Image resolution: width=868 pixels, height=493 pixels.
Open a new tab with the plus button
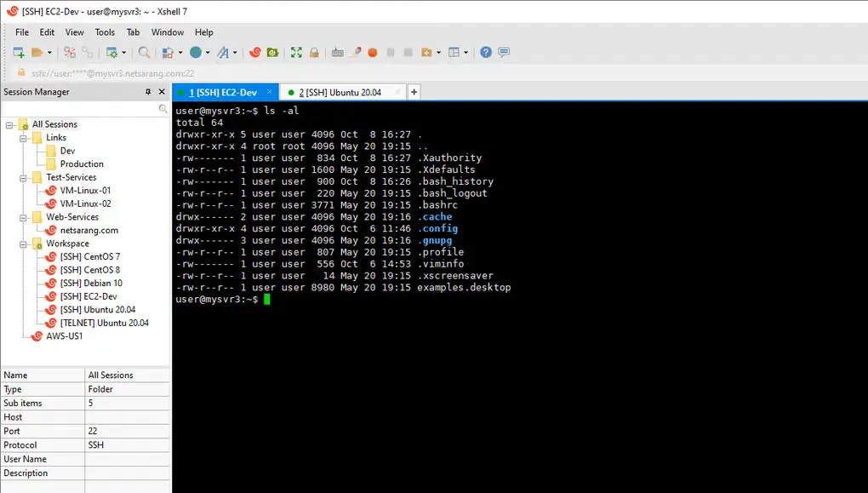click(414, 91)
